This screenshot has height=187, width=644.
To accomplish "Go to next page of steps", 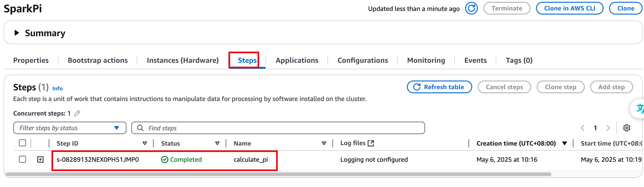I will coord(608,128).
